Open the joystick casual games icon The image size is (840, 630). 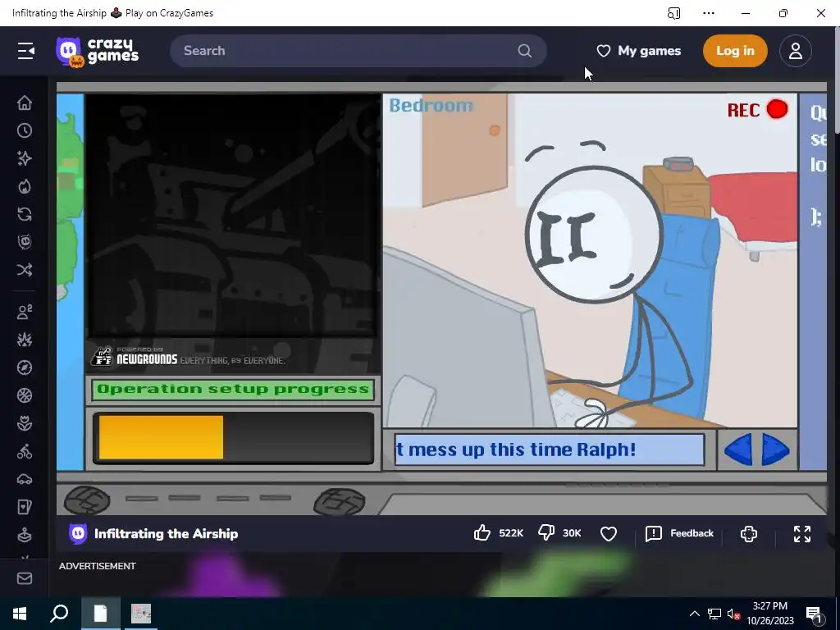click(x=25, y=535)
